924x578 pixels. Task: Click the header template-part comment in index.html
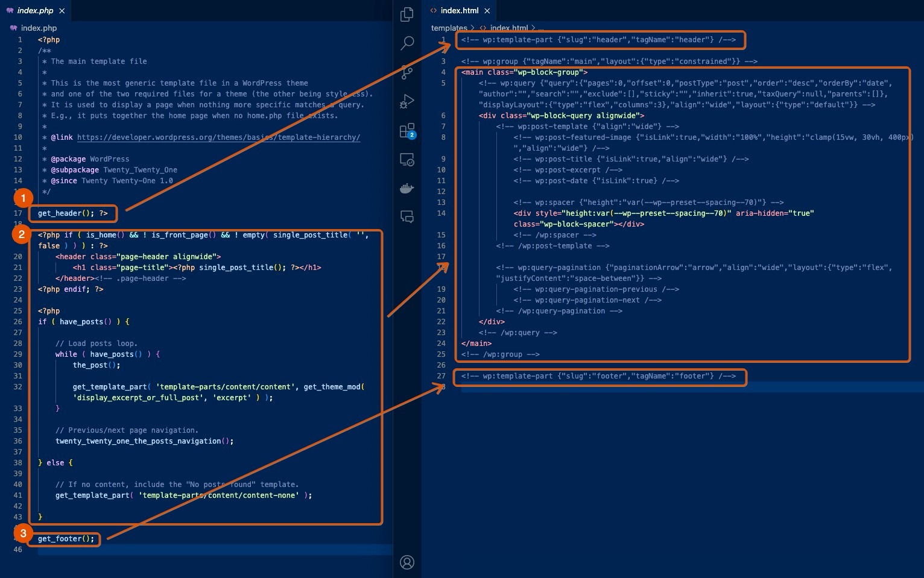[x=598, y=40]
